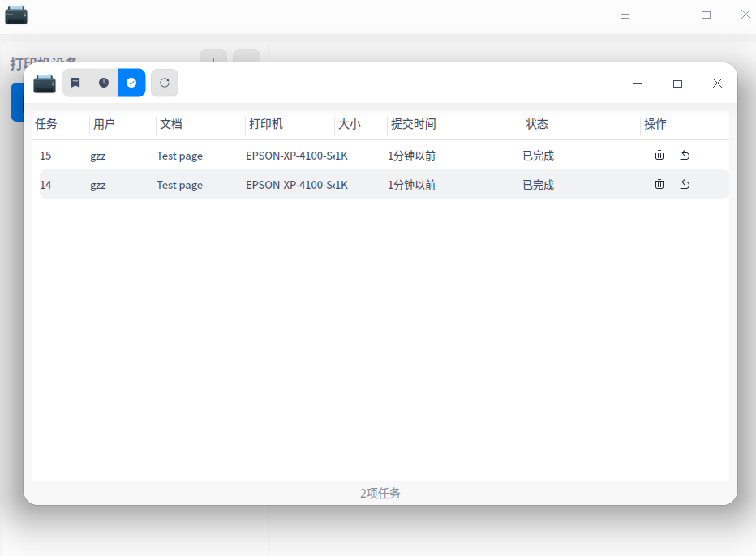
Task: Select the blue printer device in the background
Action: pos(16,101)
